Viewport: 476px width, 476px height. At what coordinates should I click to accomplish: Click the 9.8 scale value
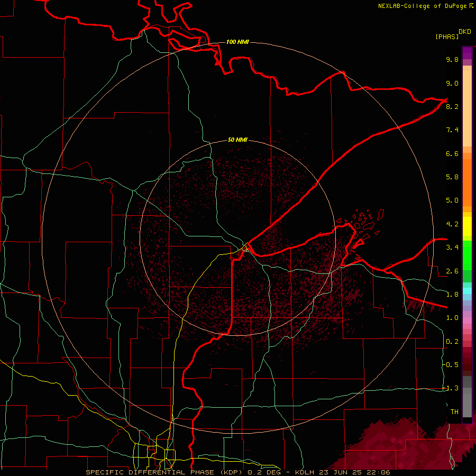[452, 59]
